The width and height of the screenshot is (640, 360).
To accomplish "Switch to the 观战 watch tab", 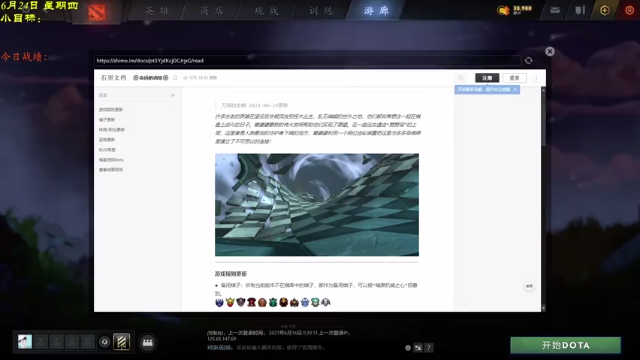I will click(266, 11).
